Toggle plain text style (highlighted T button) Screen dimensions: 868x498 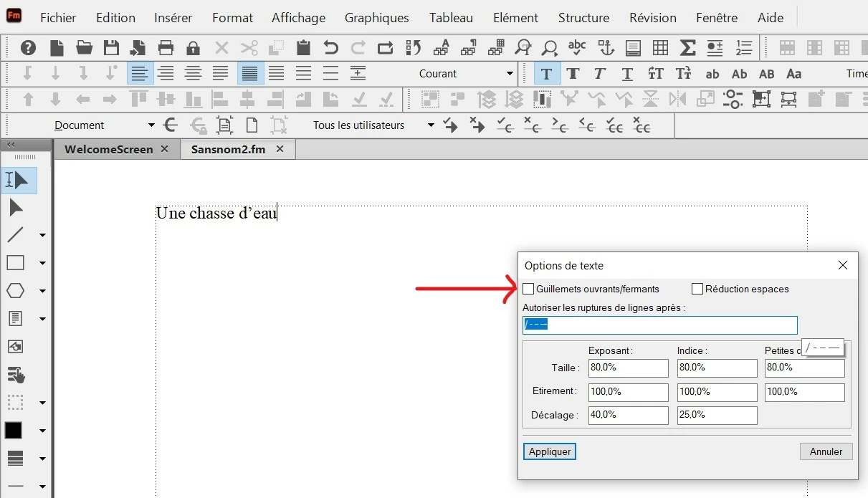pos(547,74)
